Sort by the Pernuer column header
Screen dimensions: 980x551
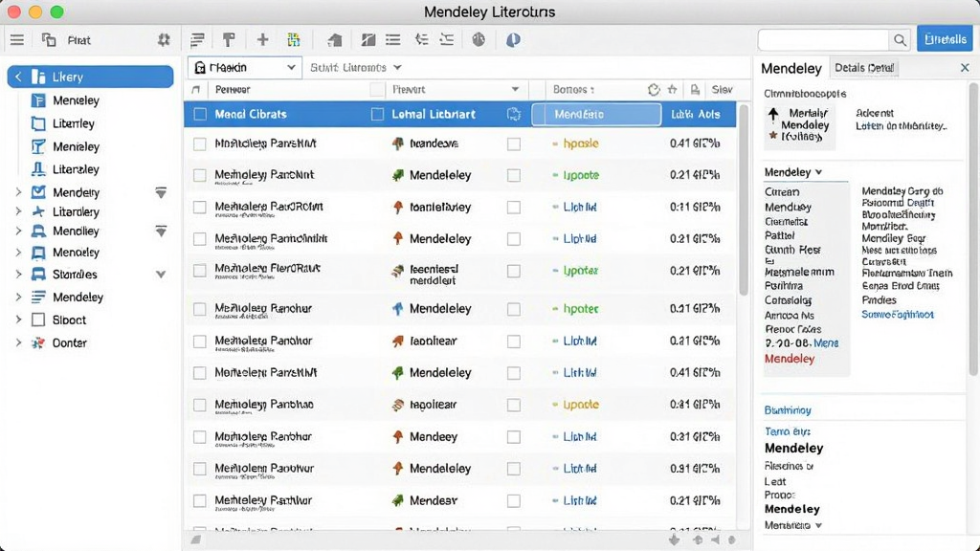tap(233, 89)
